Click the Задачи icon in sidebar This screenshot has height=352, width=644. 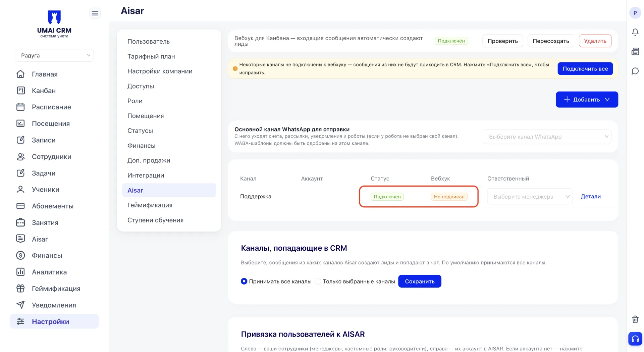20,173
